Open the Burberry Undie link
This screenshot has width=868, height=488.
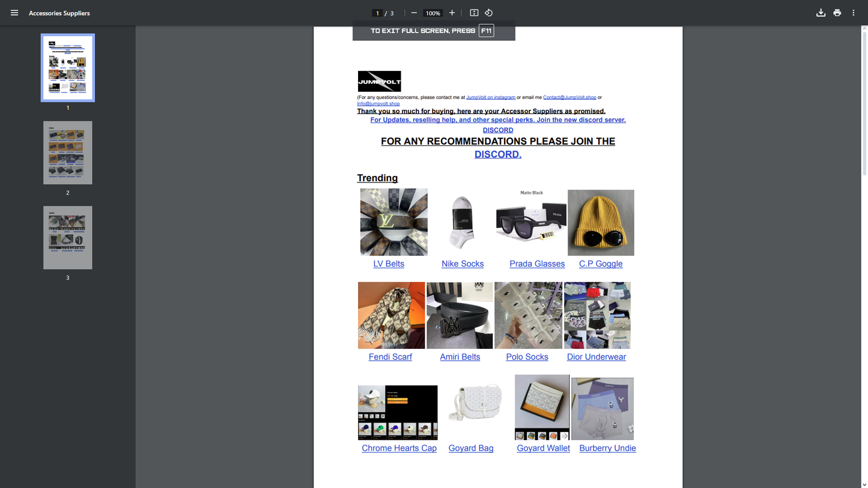[608, 448]
